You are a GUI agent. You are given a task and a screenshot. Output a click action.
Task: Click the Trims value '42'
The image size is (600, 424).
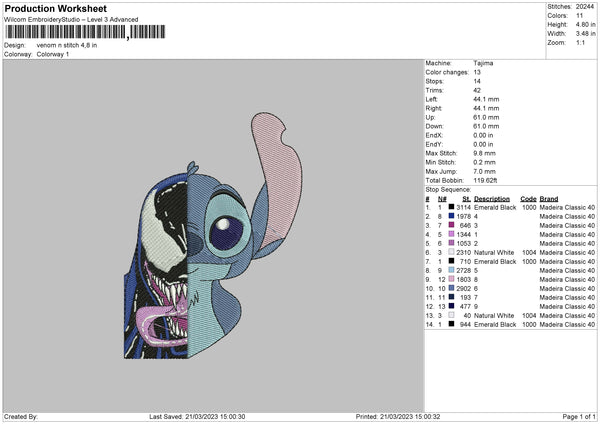click(477, 90)
